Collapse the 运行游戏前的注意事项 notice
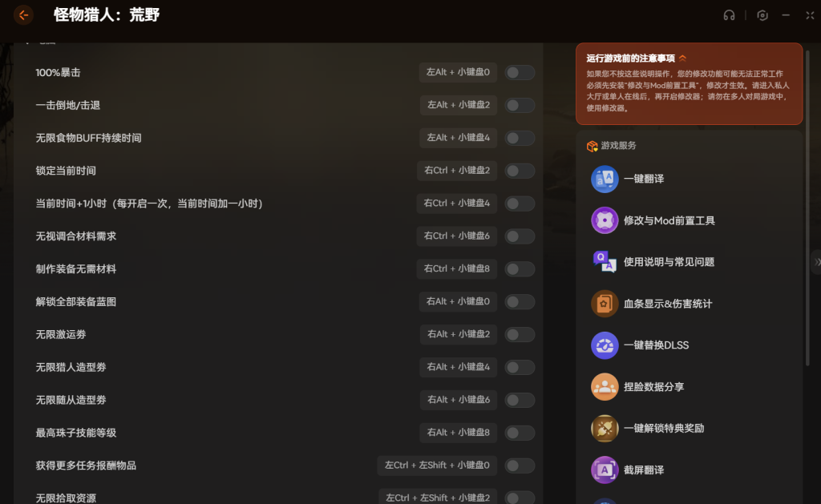Screen dimensions: 821x504 pyautogui.click(x=683, y=58)
